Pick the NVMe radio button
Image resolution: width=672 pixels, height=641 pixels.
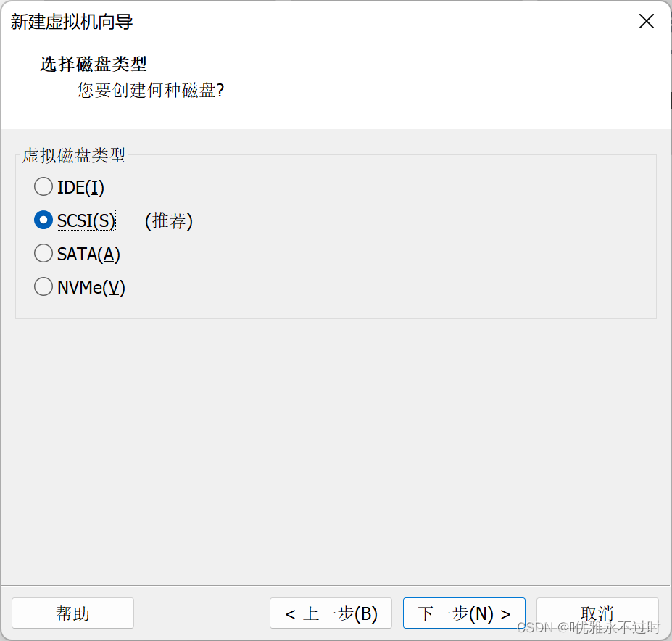[x=43, y=287]
